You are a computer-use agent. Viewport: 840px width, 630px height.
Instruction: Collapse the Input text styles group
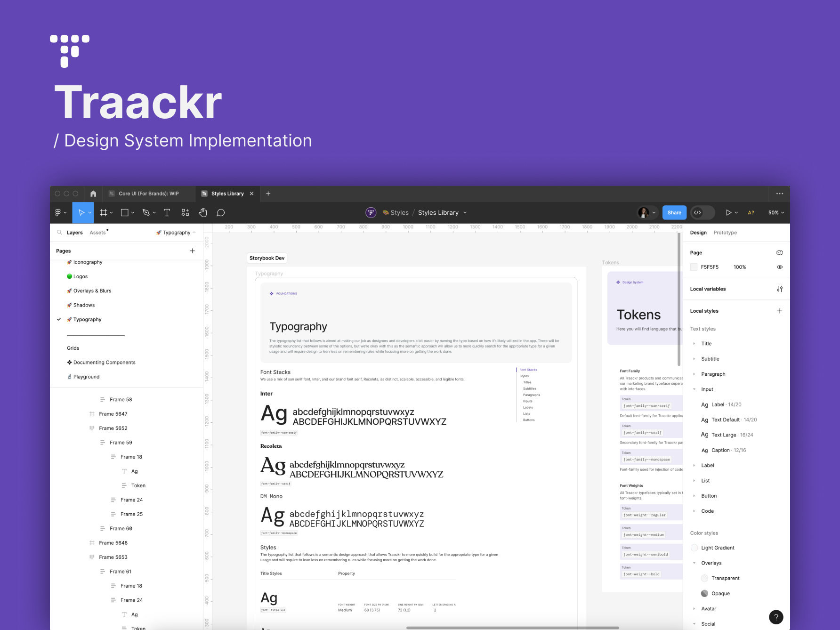[x=694, y=389]
